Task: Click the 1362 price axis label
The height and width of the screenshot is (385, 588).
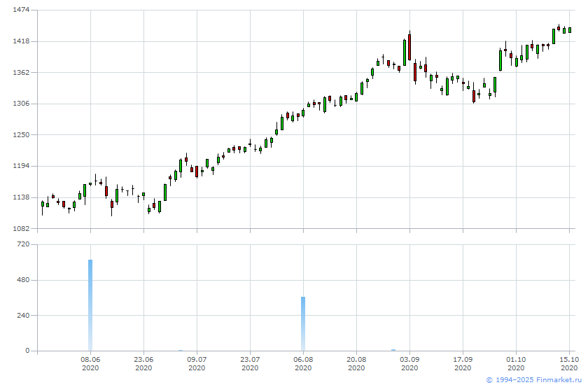Action: click(x=21, y=72)
